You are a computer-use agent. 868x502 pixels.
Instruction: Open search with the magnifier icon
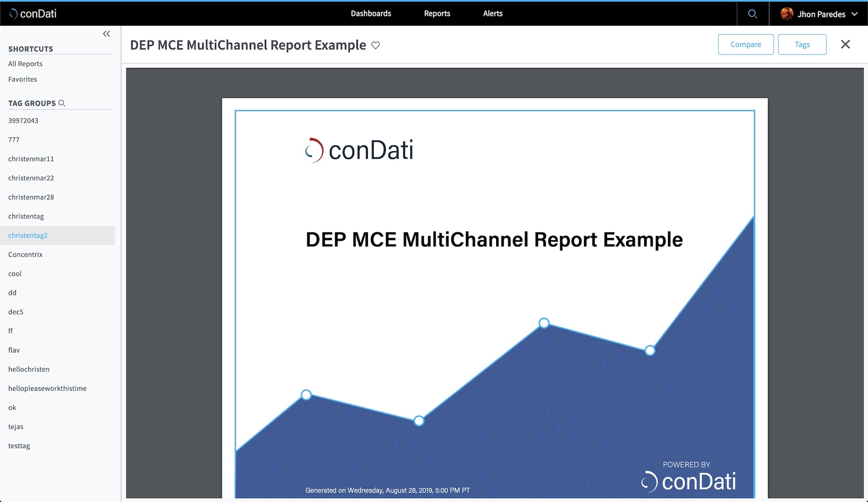pyautogui.click(x=752, y=14)
